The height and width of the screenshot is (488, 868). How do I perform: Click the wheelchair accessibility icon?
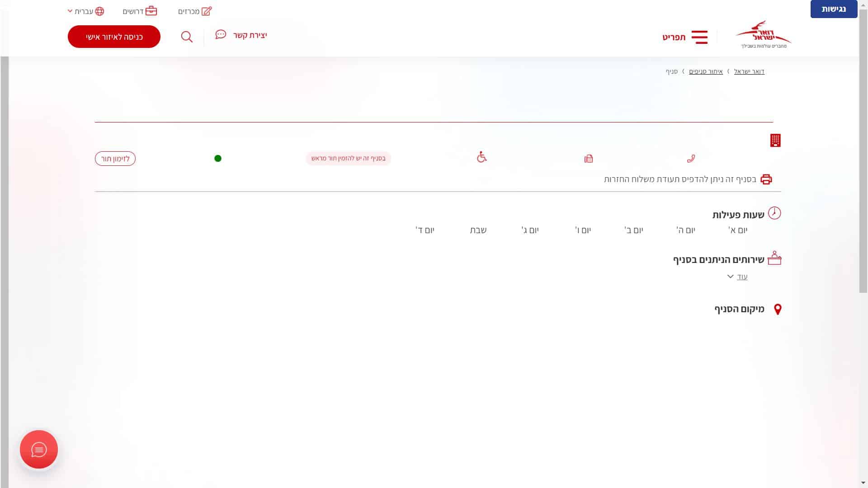(482, 157)
